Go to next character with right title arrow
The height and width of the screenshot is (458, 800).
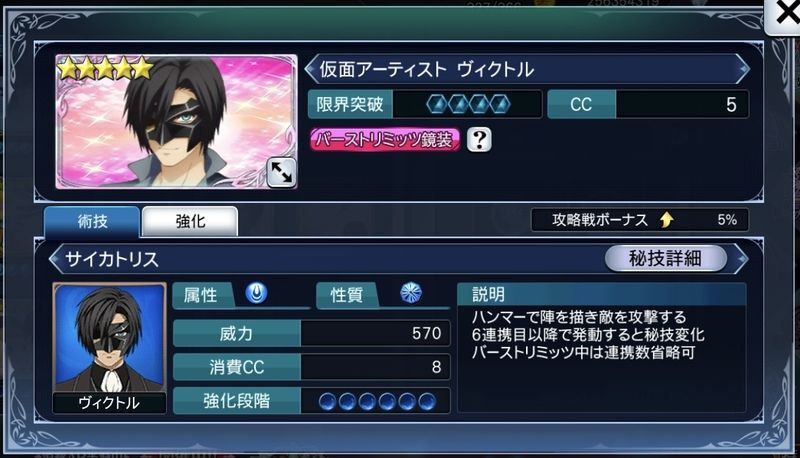(742, 69)
